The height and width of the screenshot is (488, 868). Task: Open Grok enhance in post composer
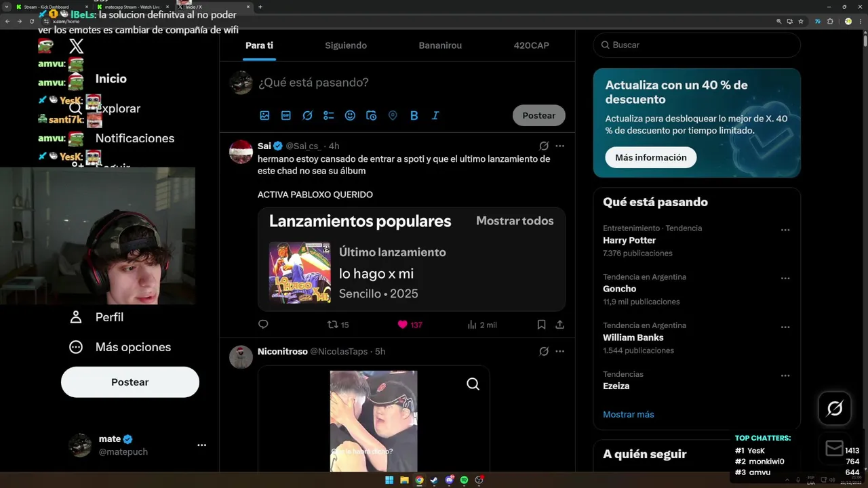[x=307, y=116]
